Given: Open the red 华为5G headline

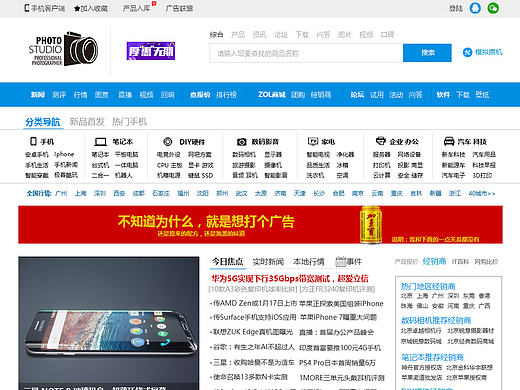Looking at the screenshot, I should click(290, 278).
